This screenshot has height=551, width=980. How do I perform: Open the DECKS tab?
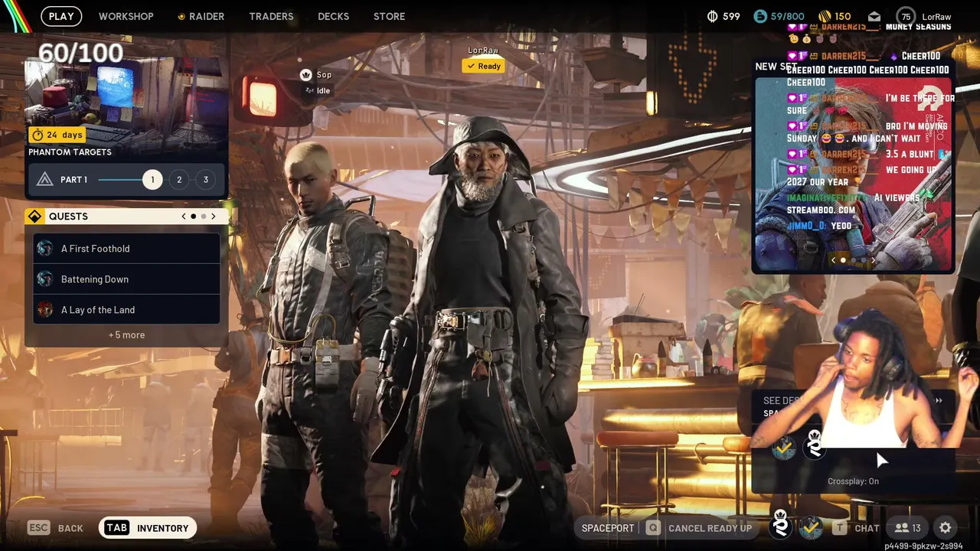click(333, 16)
